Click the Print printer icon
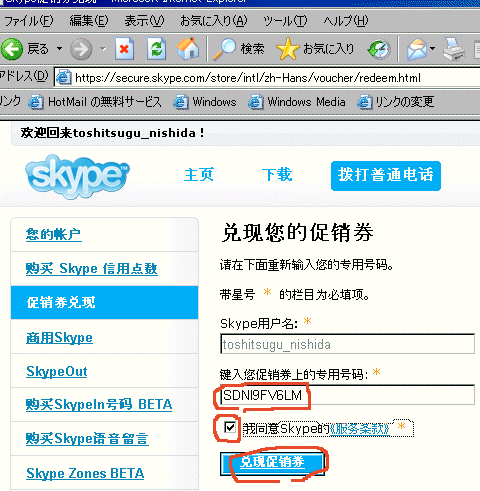Viewport: 480px width, 491px height. 454,49
